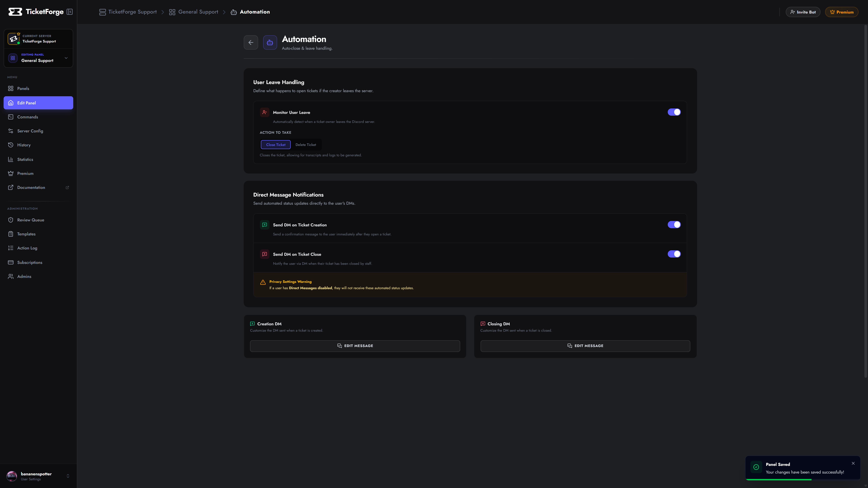Image resolution: width=868 pixels, height=488 pixels.
Task: Click the Monitor User Leave person icon
Action: tap(264, 112)
